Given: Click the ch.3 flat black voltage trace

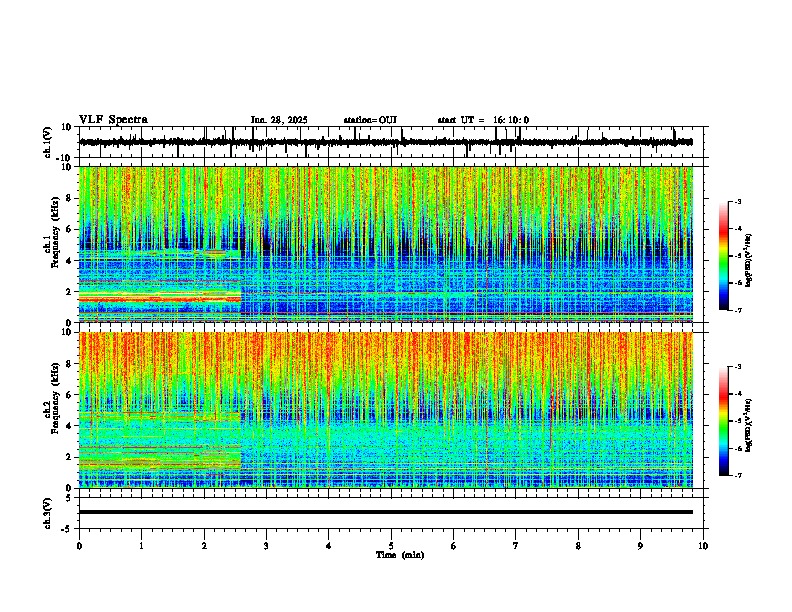Looking at the screenshot, I should click(386, 512).
